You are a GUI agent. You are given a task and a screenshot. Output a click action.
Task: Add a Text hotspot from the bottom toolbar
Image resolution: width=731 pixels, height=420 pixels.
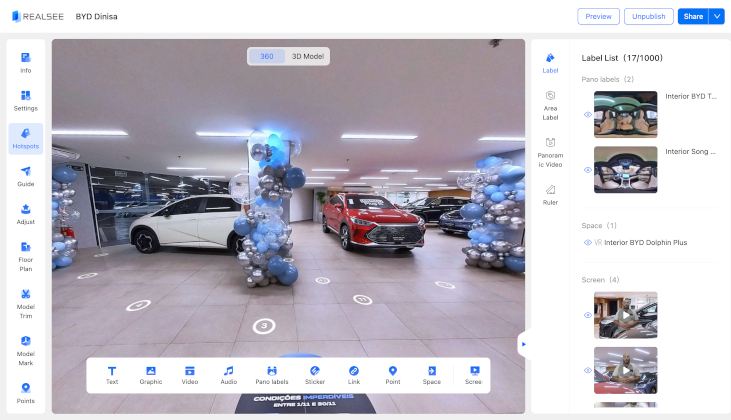[x=112, y=375]
